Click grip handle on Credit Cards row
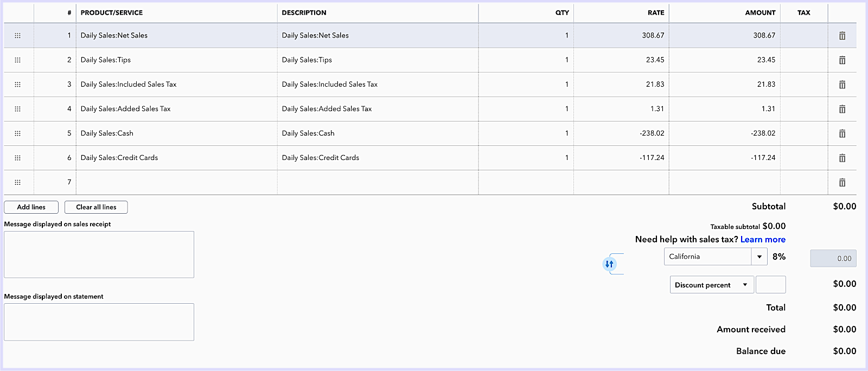 coord(17,158)
